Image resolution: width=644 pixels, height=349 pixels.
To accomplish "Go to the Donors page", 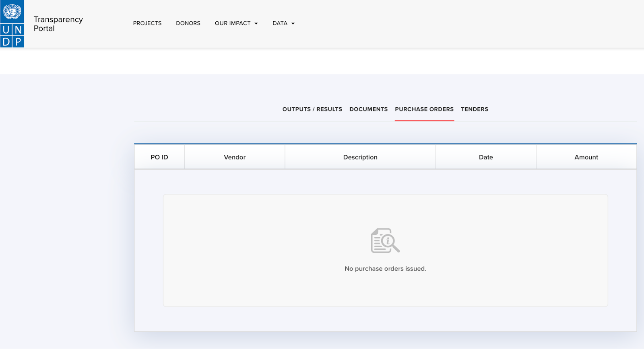I will pos(188,23).
